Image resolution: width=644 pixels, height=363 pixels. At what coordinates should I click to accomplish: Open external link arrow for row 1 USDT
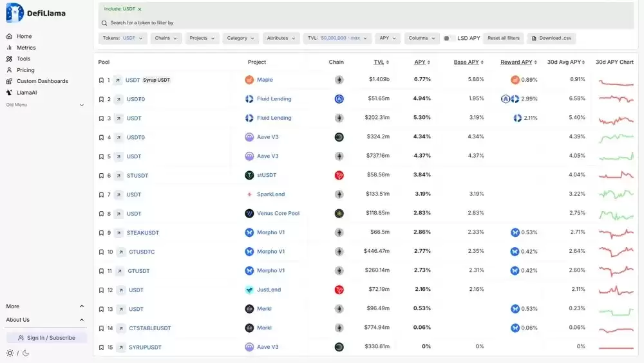[x=117, y=80]
